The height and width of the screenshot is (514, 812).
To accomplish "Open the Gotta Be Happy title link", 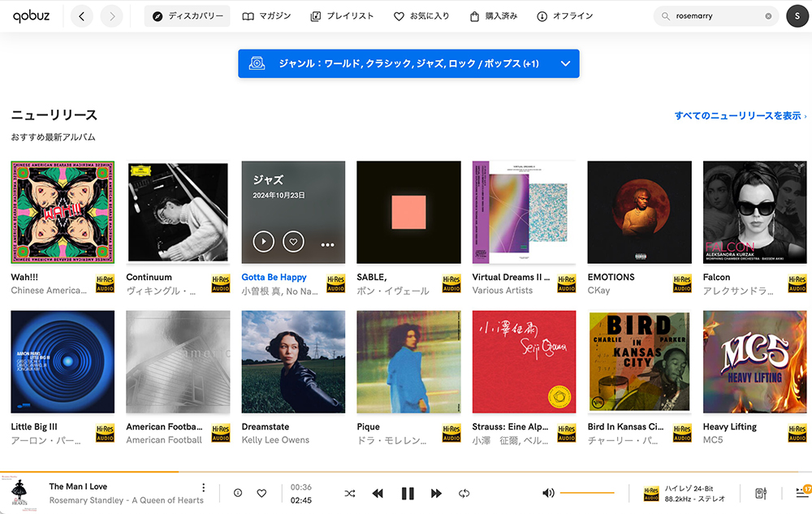I will click(x=274, y=277).
